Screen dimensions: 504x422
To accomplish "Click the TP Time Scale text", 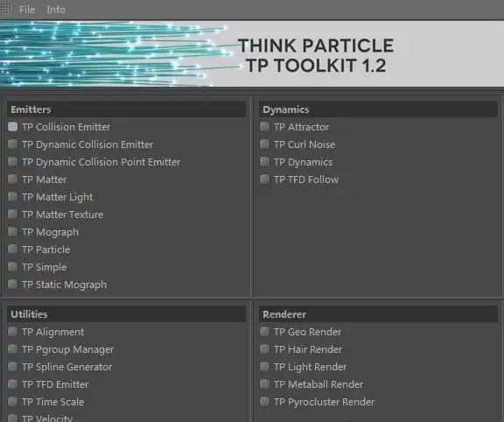I will (53, 402).
